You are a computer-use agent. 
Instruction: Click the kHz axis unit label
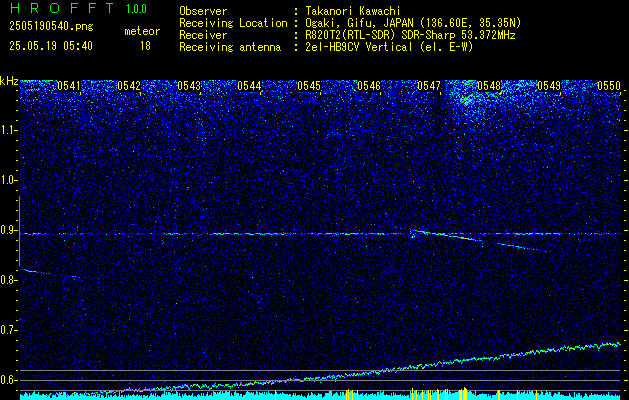[9, 81]
